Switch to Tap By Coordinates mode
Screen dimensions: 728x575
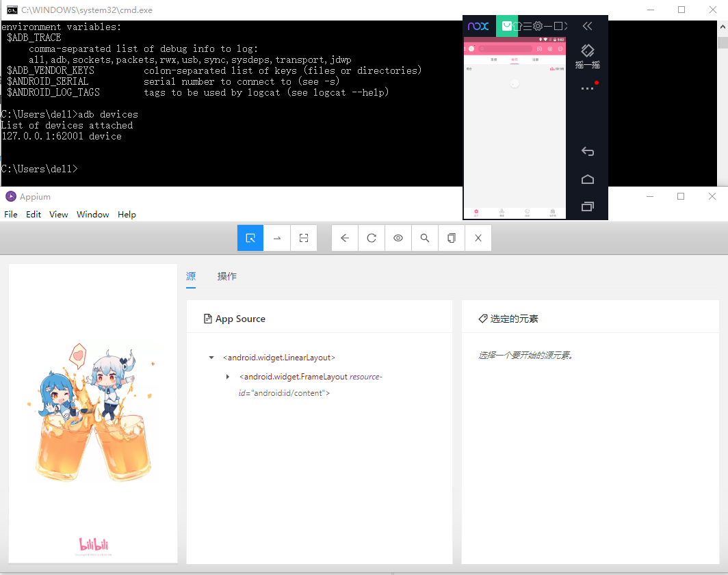[x=304, y=238]
